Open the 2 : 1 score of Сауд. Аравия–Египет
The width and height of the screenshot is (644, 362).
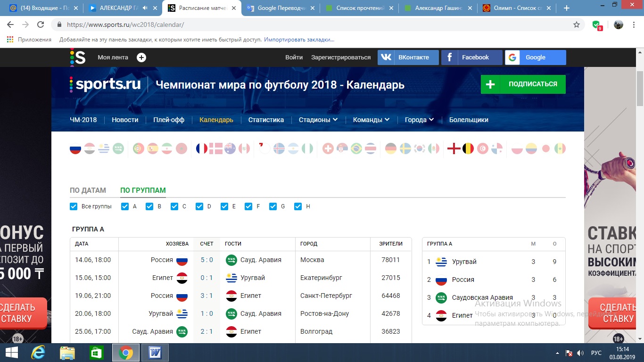tap(206, 331)
